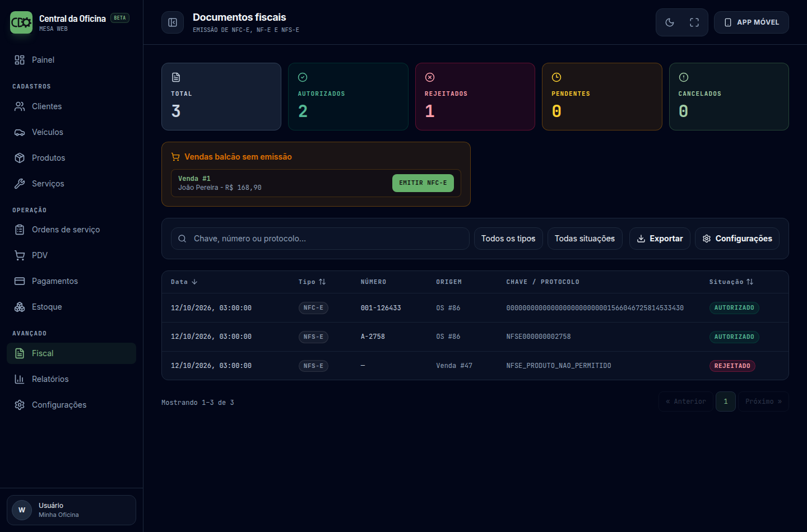Emit NFC-E for Venda #1
Image resolution: width=807 pixels, height=532 pixels.
click(x=423, y=183)
